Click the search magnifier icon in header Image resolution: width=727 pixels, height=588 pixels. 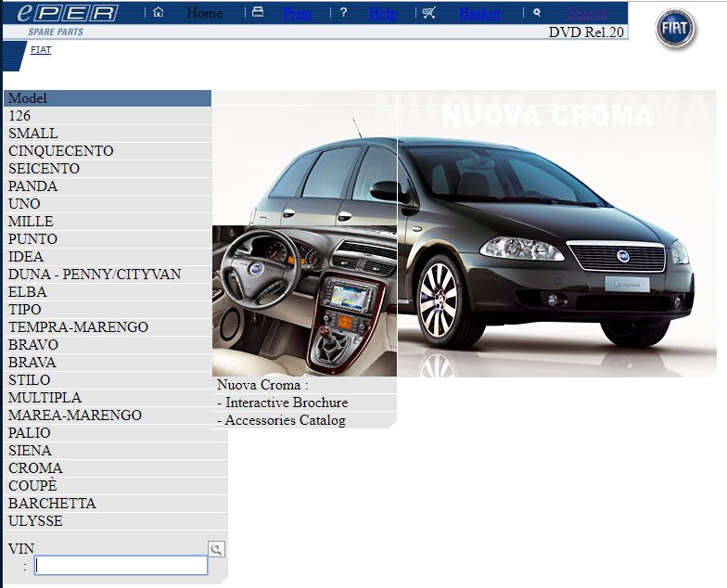coord(536,13)
